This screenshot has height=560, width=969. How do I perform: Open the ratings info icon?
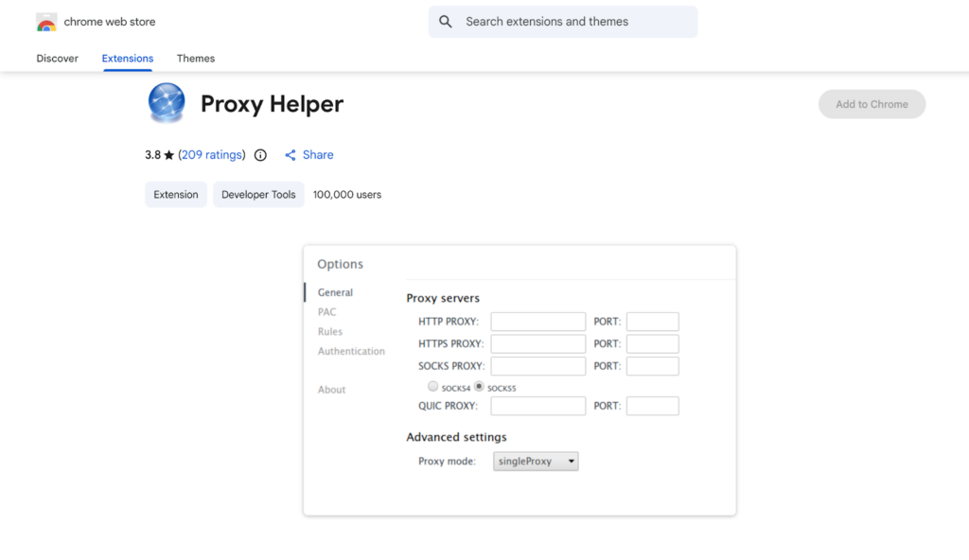[x=260, y=155]
